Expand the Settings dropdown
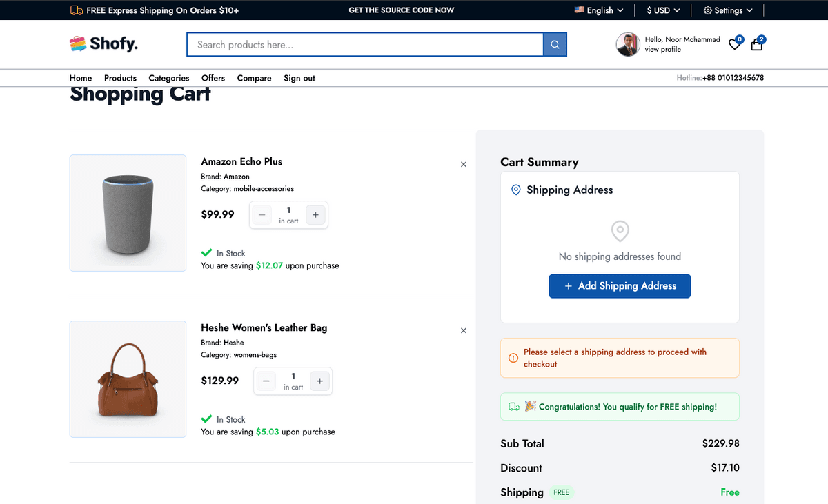828x504 pixels. coord(728,10)
